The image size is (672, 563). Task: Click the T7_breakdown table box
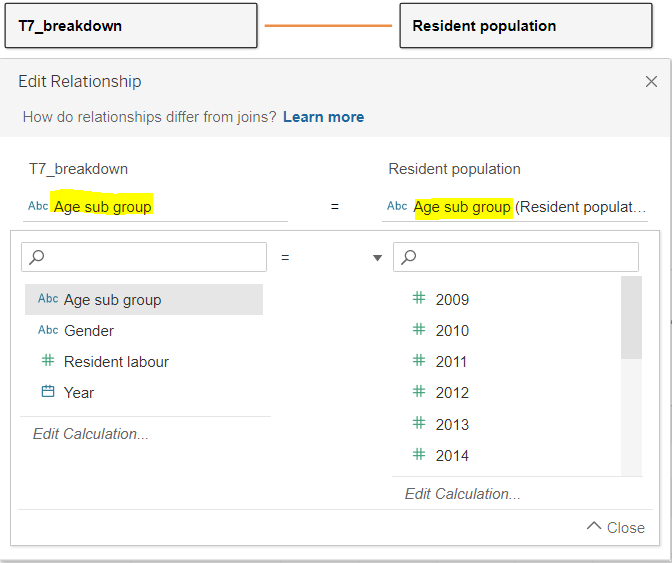[x=131, y=26]
